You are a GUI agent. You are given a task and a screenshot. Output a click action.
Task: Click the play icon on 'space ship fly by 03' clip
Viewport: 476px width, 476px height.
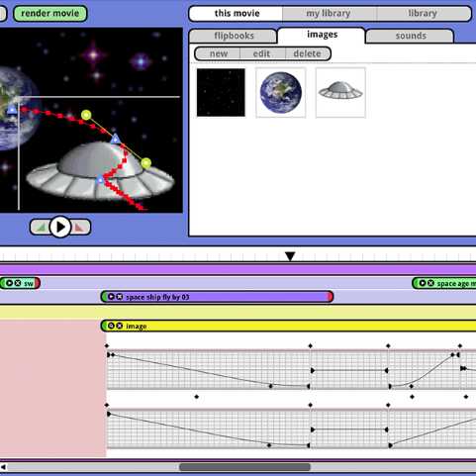tap(111, 297)
